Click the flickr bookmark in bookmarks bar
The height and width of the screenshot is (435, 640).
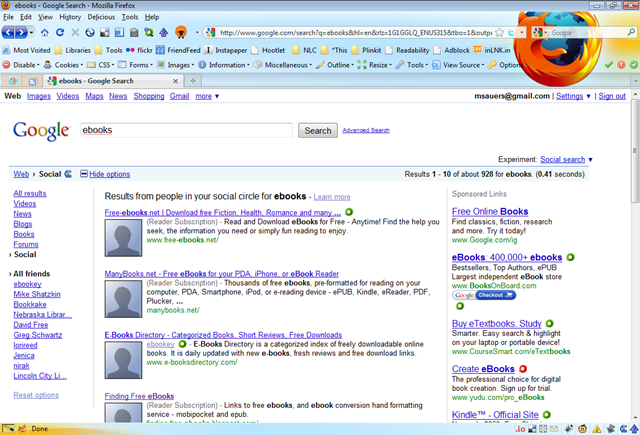(x=139, y=50)
